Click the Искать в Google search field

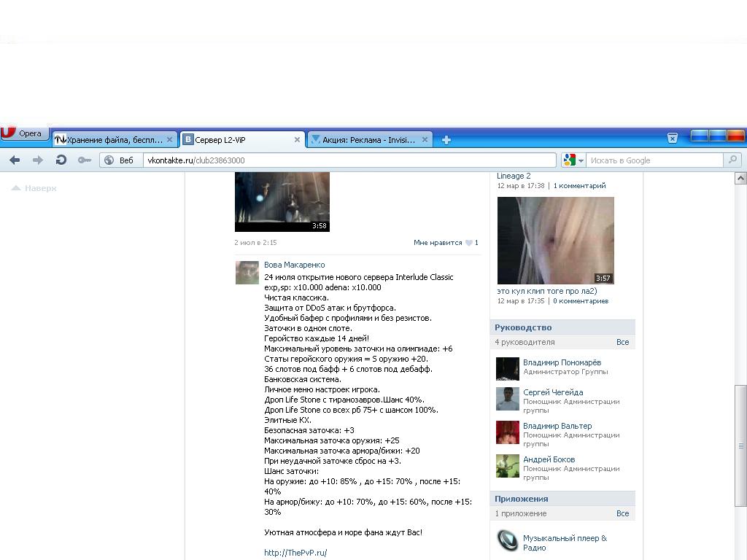click(655, 160)
